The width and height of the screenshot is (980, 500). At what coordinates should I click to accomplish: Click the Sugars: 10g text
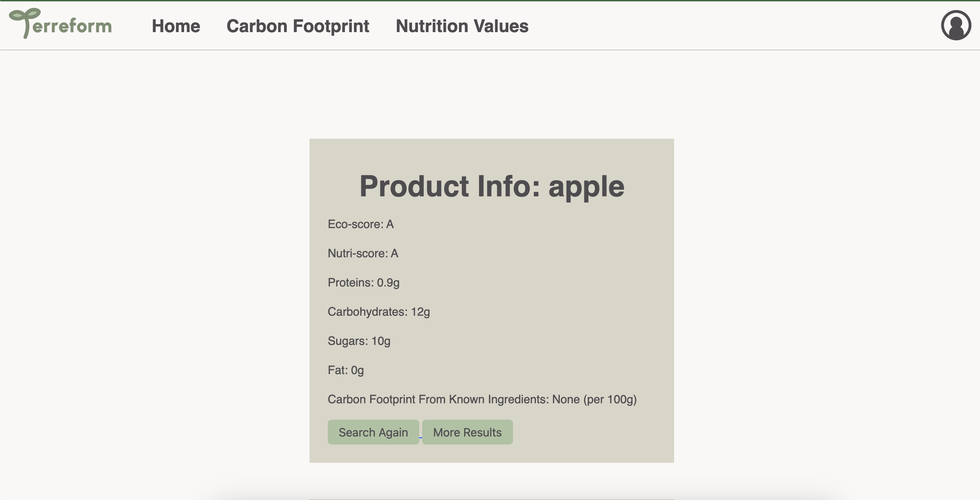[x=359, y=341]
